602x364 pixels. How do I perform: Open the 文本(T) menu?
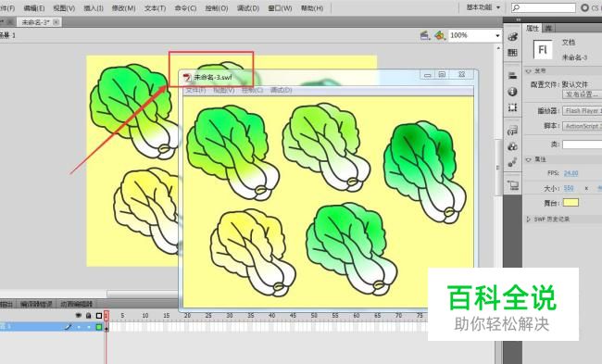[155, 8]
